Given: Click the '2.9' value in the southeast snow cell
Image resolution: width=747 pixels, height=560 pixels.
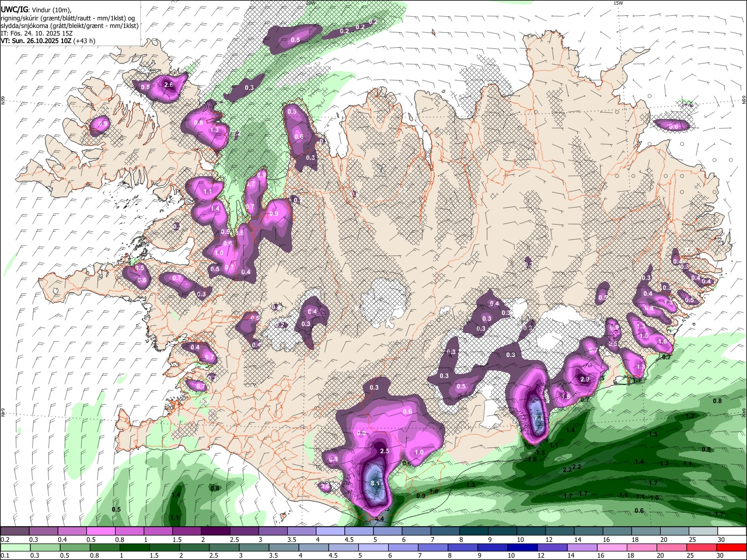Looking at the screenshot, I should (585, 379).
